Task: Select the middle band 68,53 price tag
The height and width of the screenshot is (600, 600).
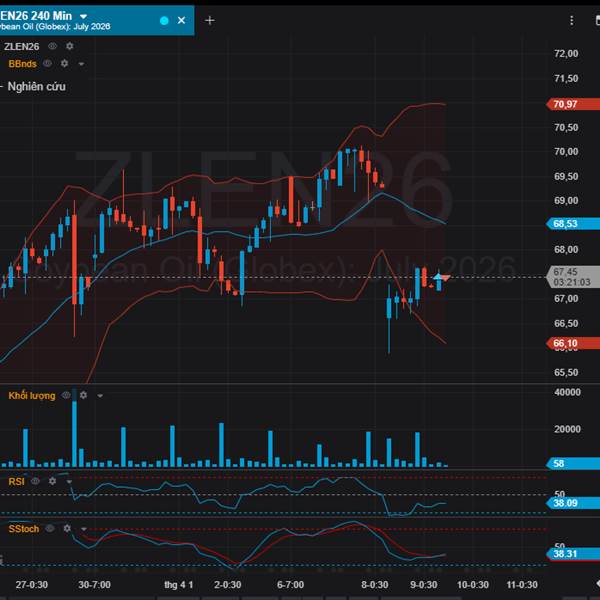Action: pyautogui.click(x=573, y=223)
